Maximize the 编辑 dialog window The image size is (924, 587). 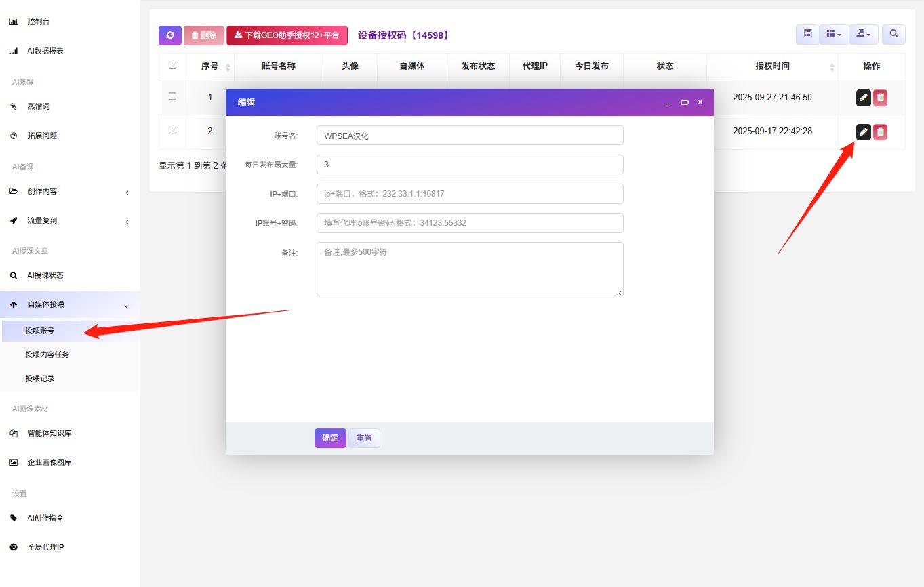click(684, 102)
